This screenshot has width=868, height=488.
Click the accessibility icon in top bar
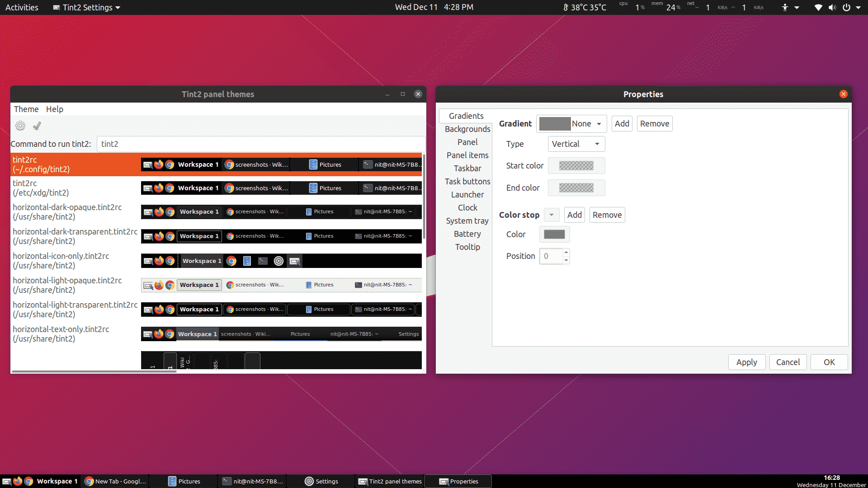pyautogui.click(x=785, y=7)
